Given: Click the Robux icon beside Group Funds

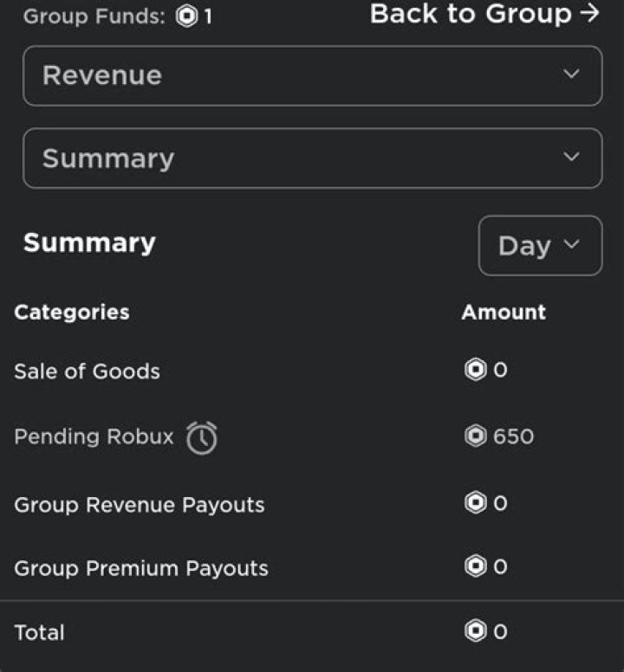Looking at the screenshot, I should point(187,16).
